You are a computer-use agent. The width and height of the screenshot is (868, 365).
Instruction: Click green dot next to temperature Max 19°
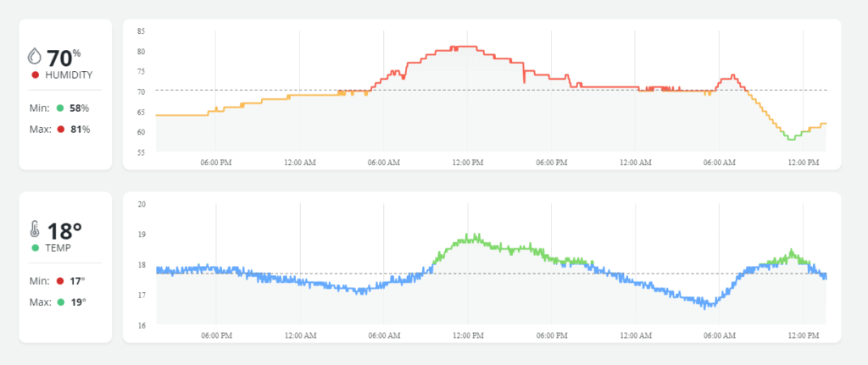[x=60, y=301]
